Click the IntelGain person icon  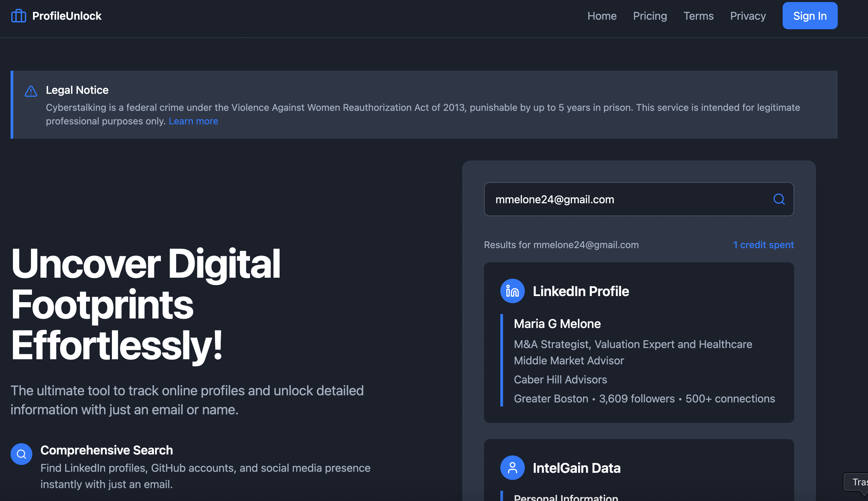click(512, 468)
